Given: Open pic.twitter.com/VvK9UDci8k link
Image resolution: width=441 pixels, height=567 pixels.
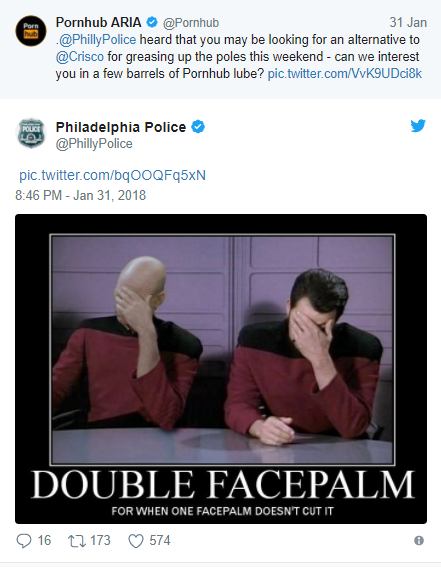Looking at the screenshot, I should coord(344,74).
